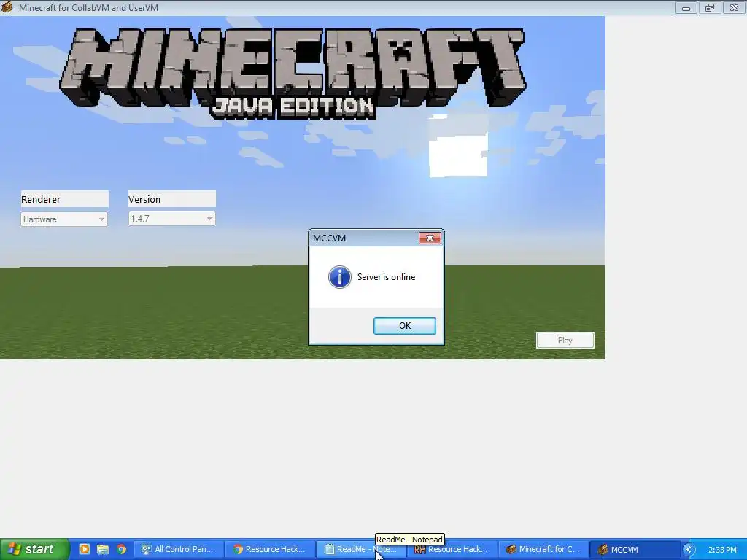
Task: Switch to Minecraft for C... taskbar item
Action: click(x=543, y=550)
